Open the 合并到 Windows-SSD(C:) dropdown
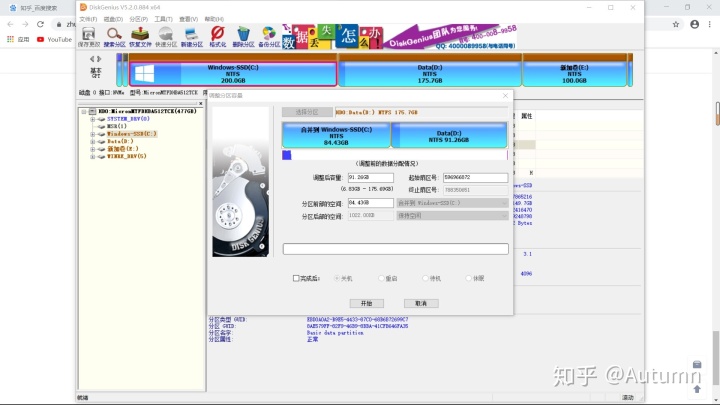720x405 pixels. [452, 203]
